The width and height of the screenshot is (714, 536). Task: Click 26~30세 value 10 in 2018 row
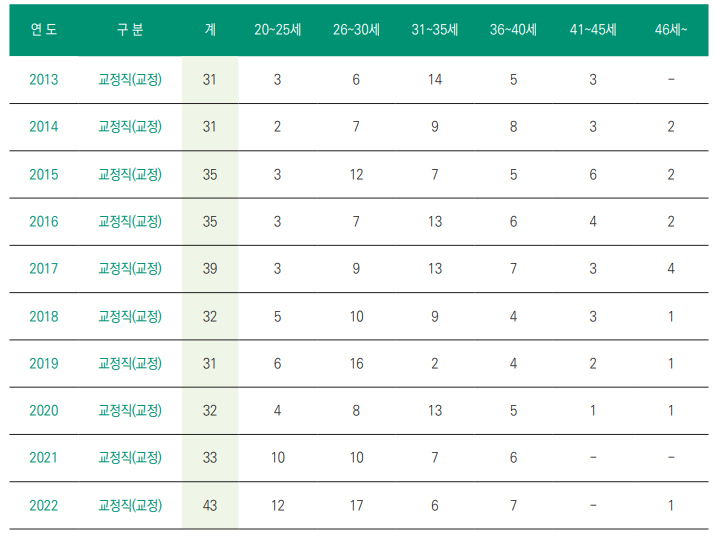point(357,316)
